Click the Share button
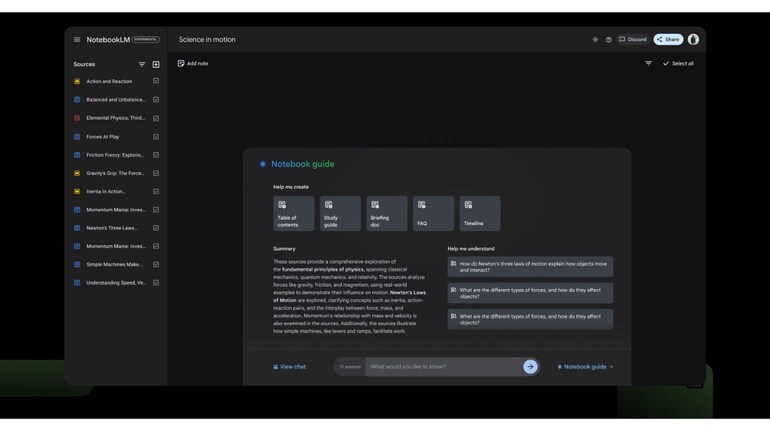The height and width of the screenshot is (431, 770). (x=668, y=39)
